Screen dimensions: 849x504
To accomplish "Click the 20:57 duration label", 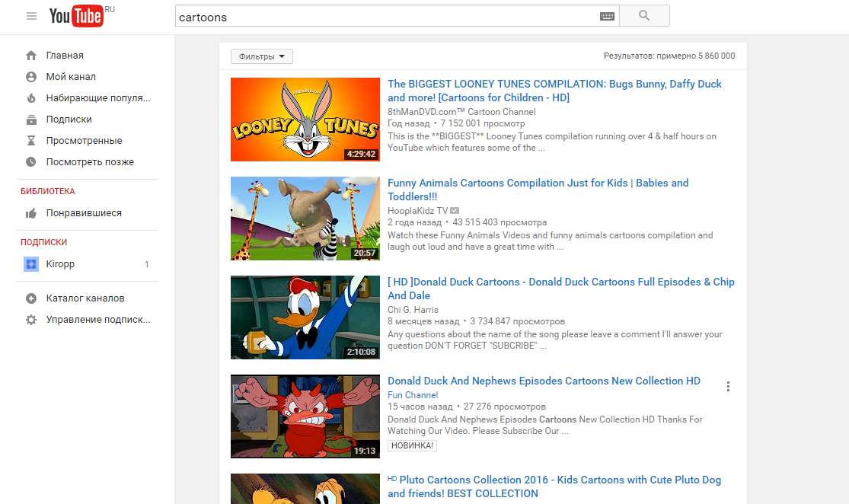I will (365, 253).
